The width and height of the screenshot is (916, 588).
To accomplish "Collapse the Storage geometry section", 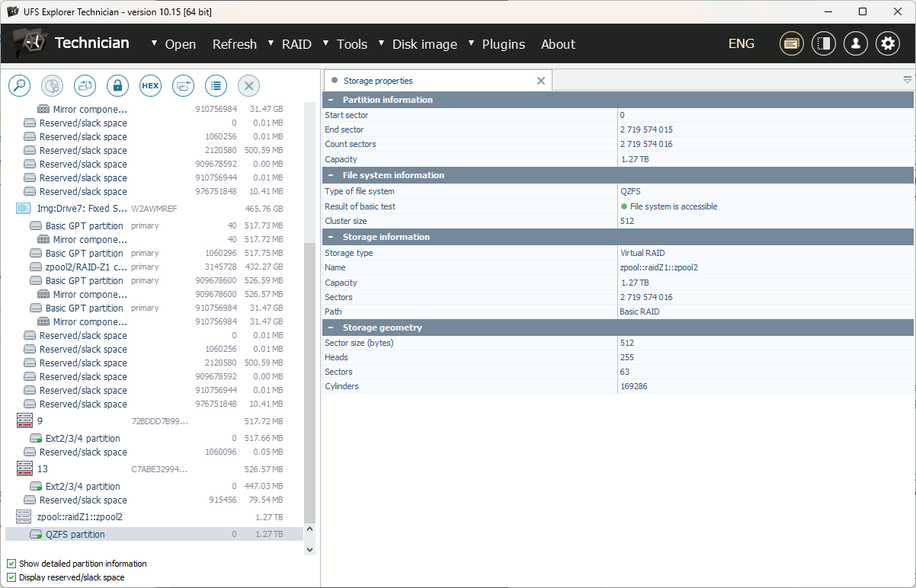I will 329,328.
